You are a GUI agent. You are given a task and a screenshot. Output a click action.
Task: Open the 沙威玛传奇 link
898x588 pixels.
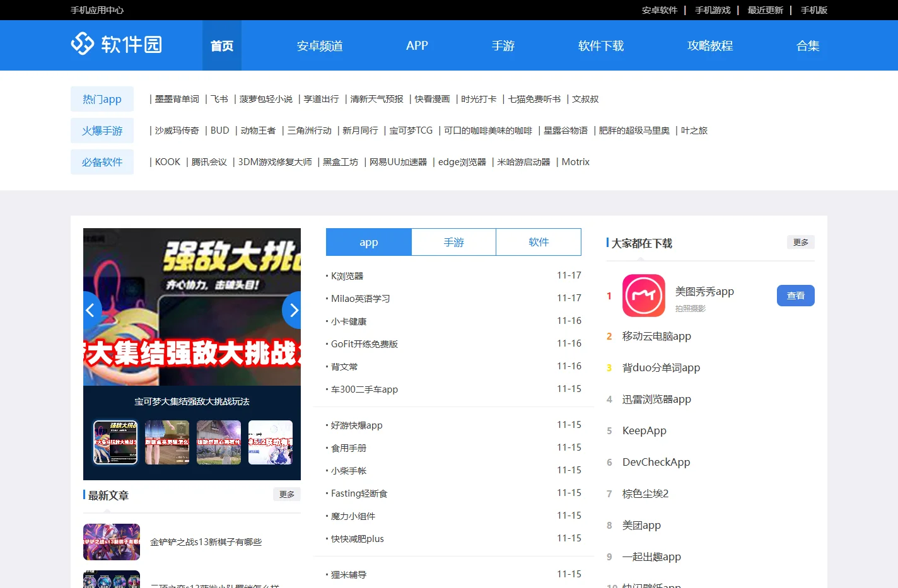(x=177, y=130)
